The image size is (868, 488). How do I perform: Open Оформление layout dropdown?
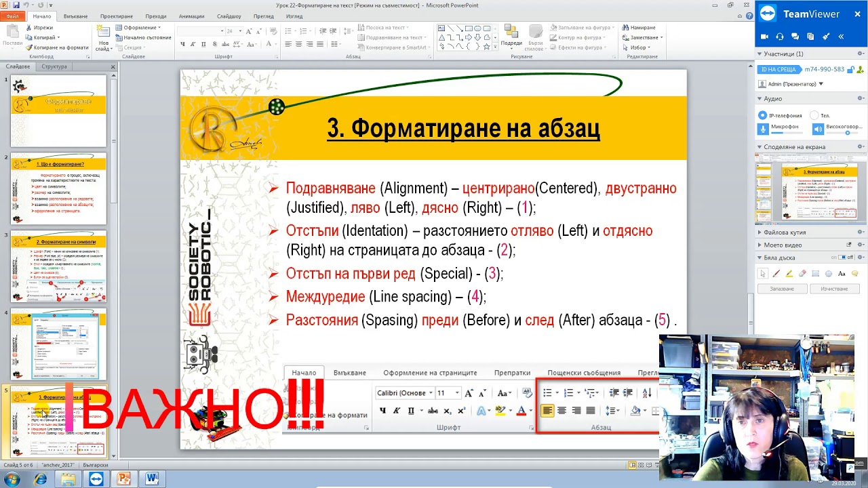(142, 28)
